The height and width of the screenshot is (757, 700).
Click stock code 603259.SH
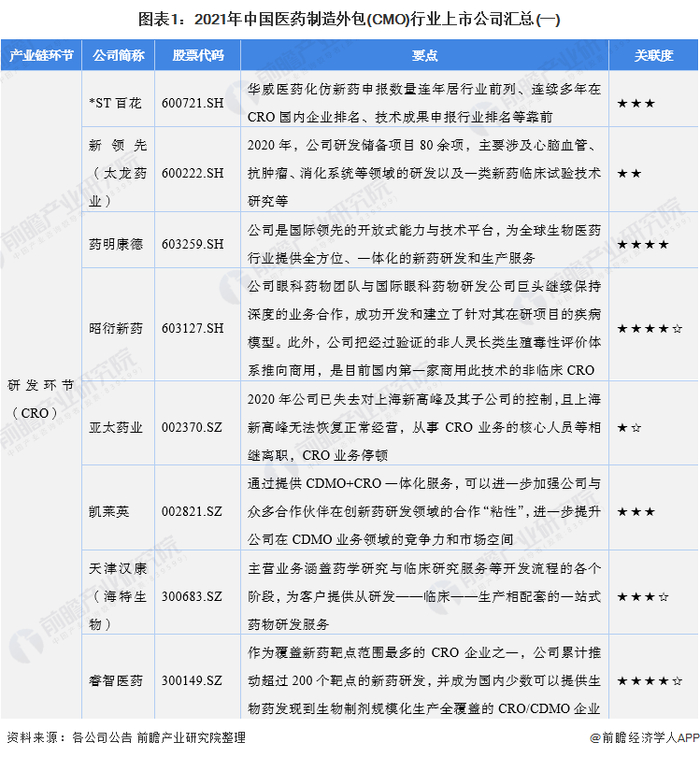click(x=193, y=244)
